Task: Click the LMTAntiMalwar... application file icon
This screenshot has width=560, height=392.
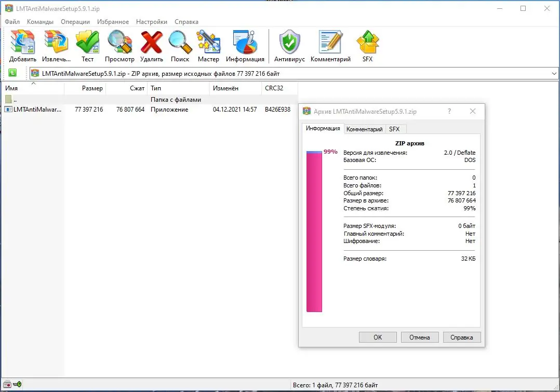Action: tap(8, 109)
